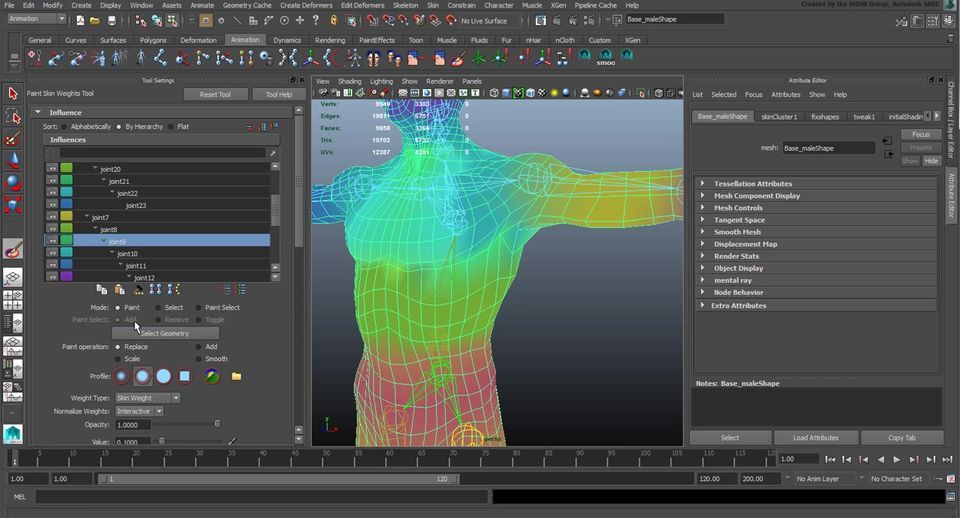The image size is (960, 518).
Task: Open Weight Type dropdown
Action: point(148,398)
